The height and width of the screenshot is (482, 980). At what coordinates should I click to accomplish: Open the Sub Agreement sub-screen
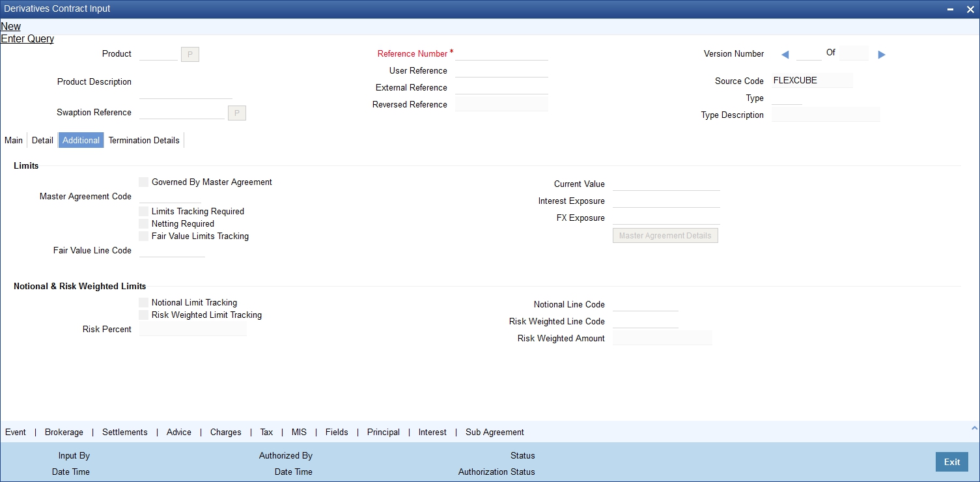[495, 432]
